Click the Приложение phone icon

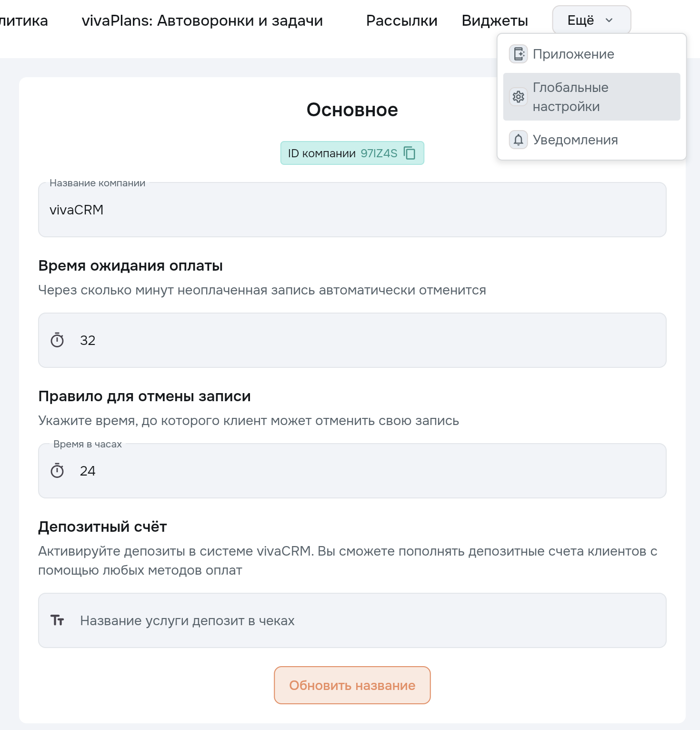[518, 54]
